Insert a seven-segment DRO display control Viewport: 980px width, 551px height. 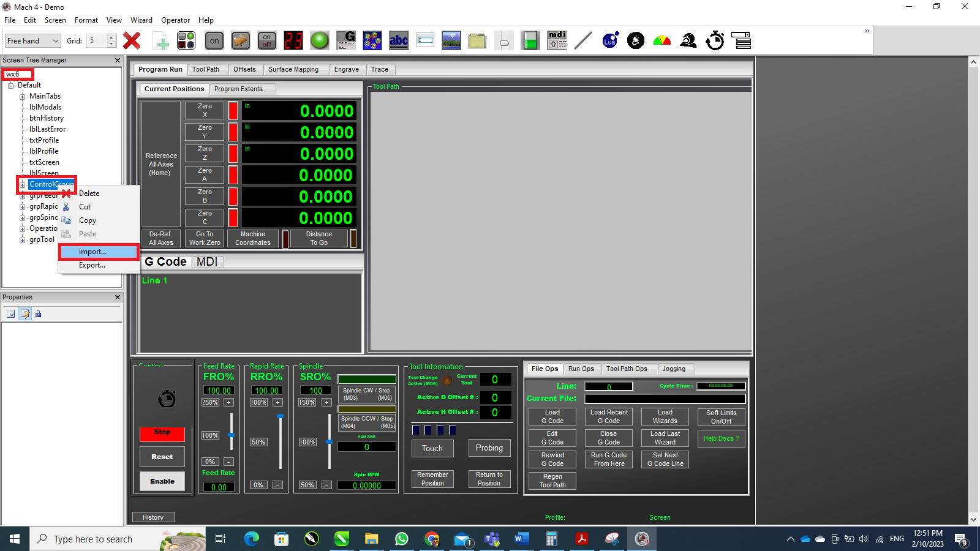point(293,40)
